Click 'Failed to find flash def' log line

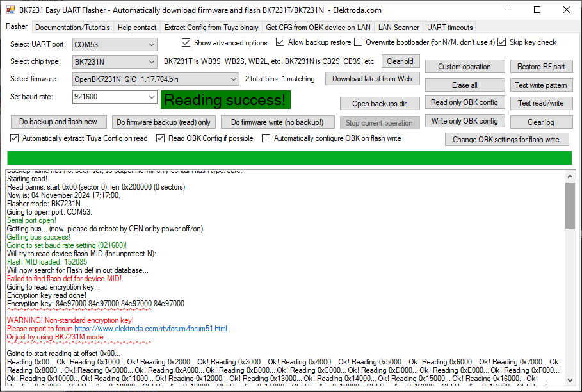(x=64, y=279)
